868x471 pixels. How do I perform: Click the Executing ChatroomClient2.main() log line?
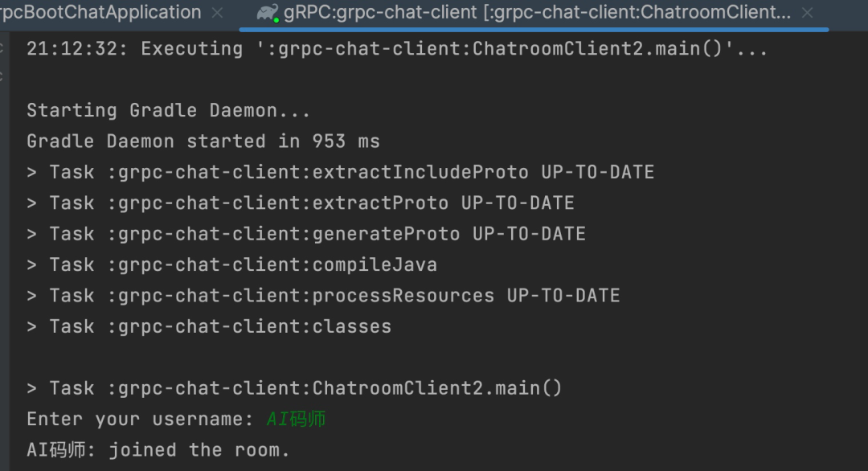[x=397, y=49]
